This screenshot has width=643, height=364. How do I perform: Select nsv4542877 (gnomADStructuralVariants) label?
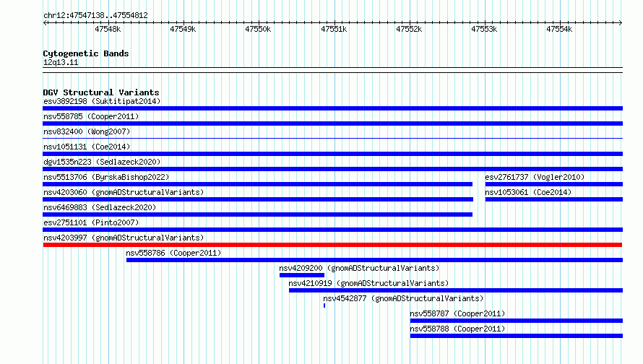click(403, 298)
